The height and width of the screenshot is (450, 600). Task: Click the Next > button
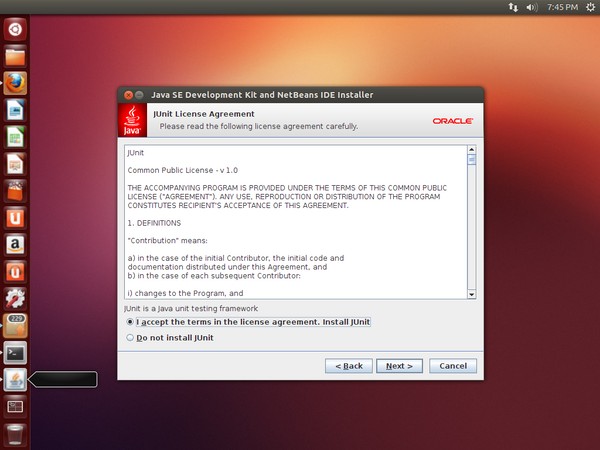(x=399, y=366)
